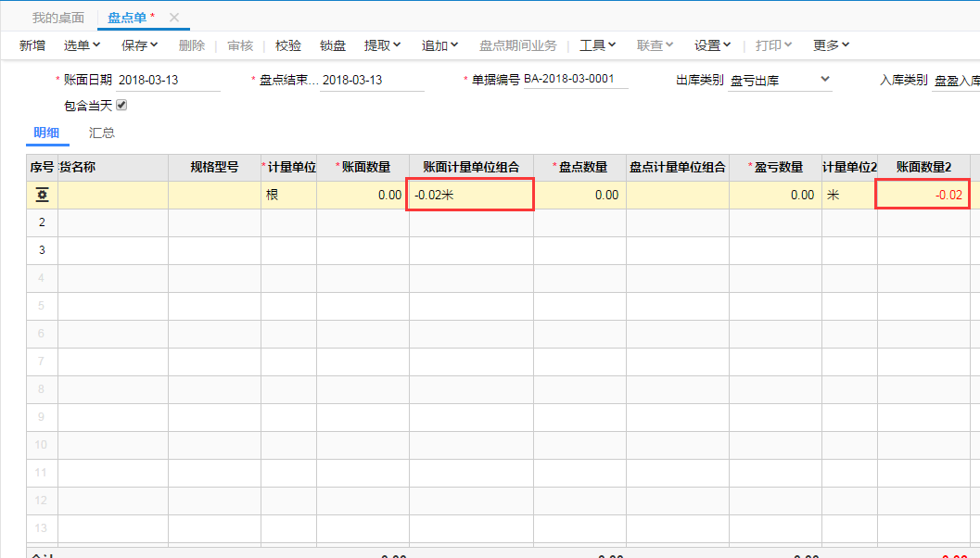Image resolution: width=980 pixels, height=558 pixels.
Task: Click the 校验 button
Action: point(288,45)
